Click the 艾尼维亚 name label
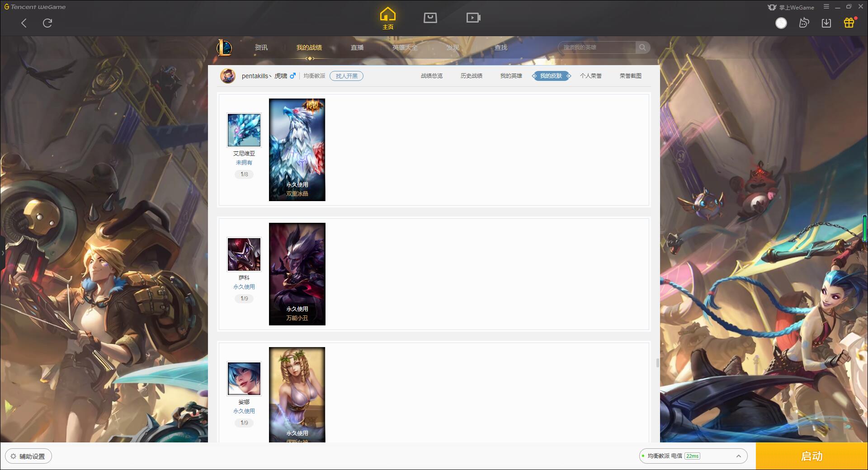Image resolution: width=868 pixels, height=470 pixels. point(244,154)
